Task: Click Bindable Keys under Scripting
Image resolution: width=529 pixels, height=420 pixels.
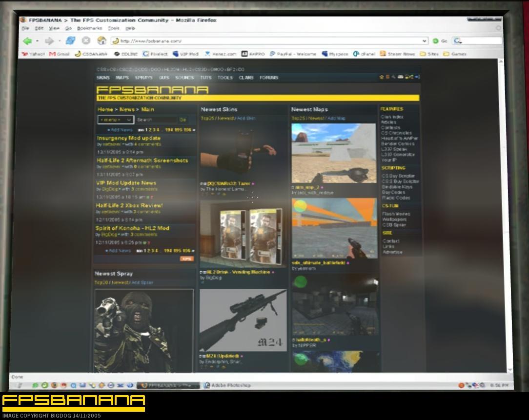Action: click(x=397, y=186)
